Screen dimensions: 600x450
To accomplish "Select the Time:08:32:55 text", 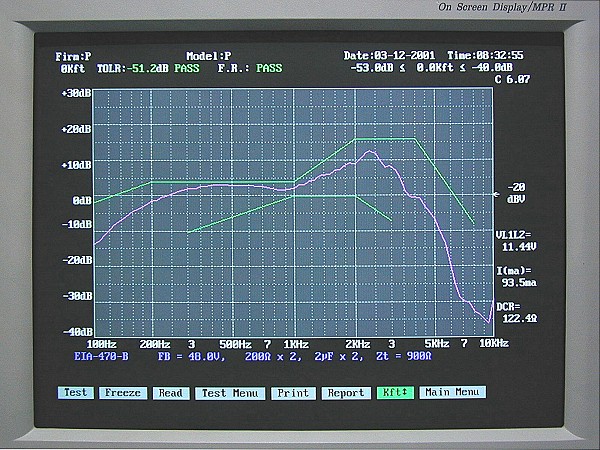I will pyautogui.click(x=485, y=55).
